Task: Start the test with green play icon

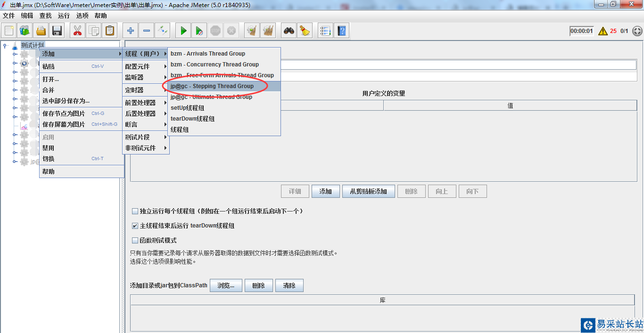Action: pyautogui.click(x=183, y=31)
